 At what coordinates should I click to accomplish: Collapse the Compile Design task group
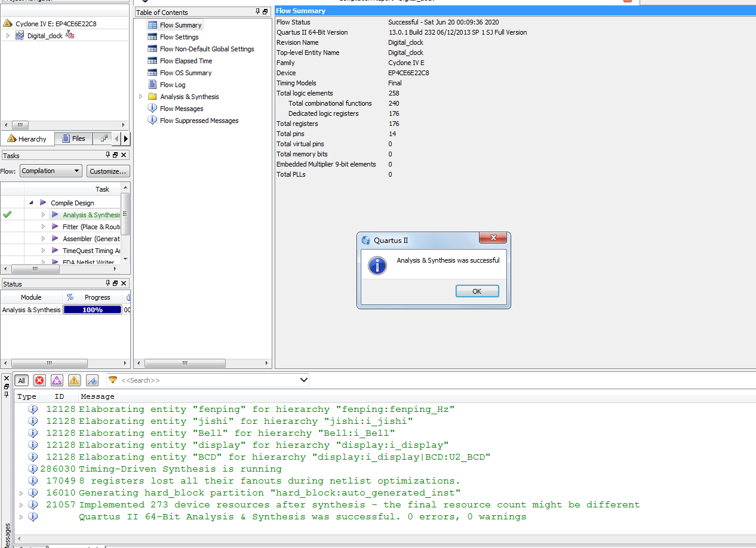point(31,203)
